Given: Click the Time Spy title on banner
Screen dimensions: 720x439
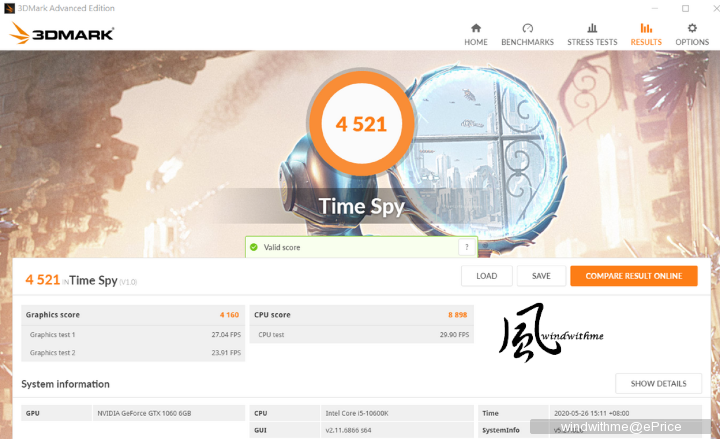Looking at the screenshot, I should 361,206.
